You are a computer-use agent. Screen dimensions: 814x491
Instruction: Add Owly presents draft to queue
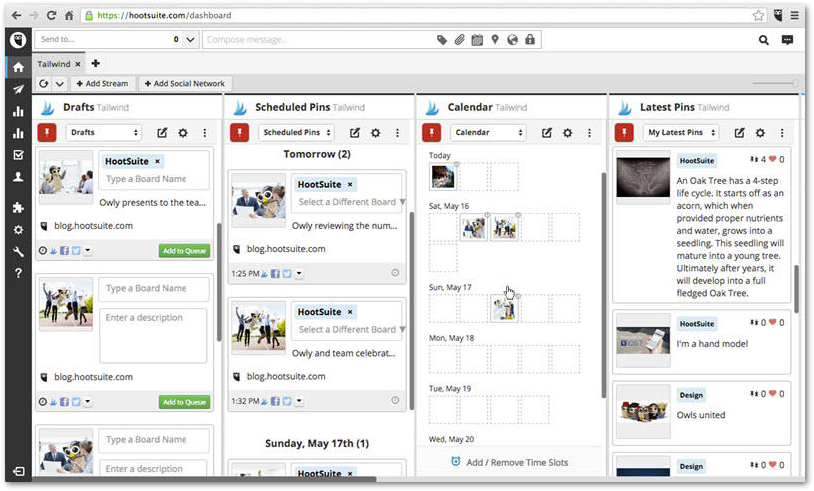point(184,251)
